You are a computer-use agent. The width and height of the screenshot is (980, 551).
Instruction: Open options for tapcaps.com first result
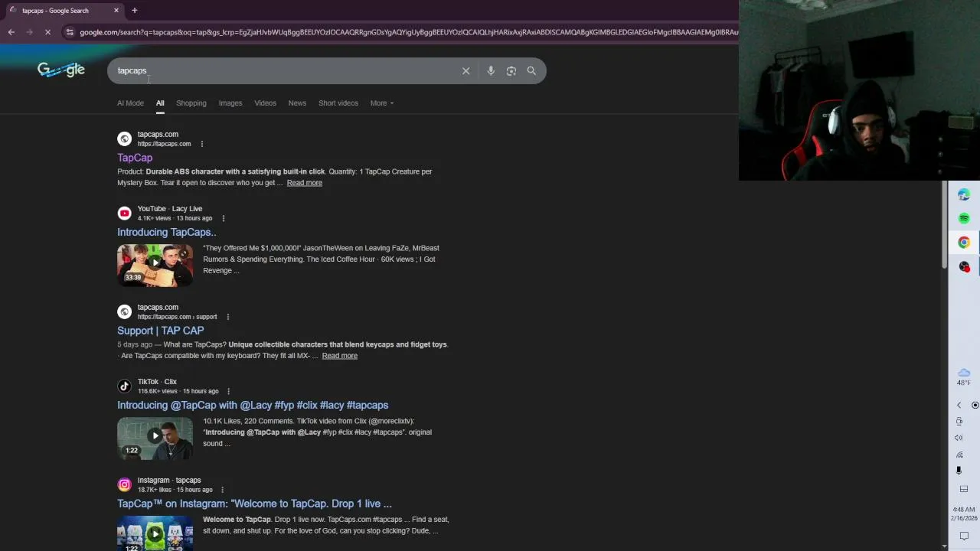point(202,144)
